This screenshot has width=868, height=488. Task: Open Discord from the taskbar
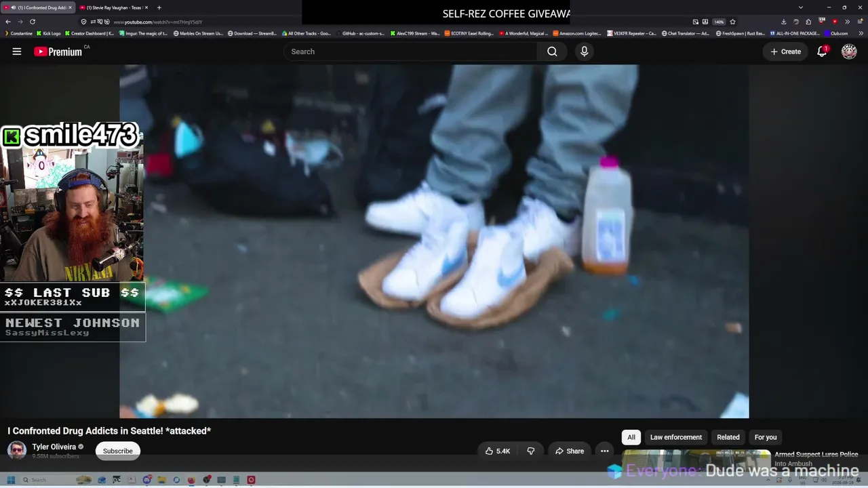pyautogui.click(x=146, y=480)
